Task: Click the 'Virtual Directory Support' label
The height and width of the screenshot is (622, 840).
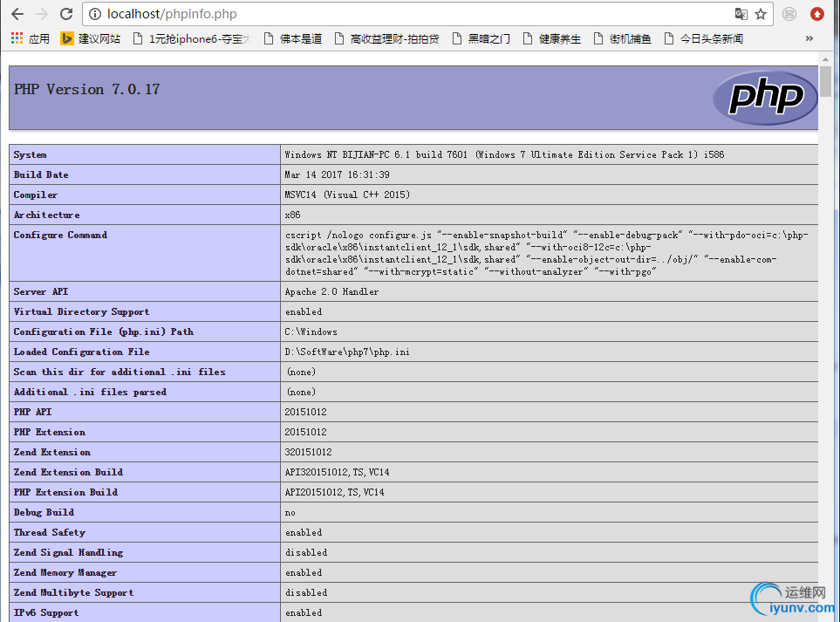Action: pos(81,311)
